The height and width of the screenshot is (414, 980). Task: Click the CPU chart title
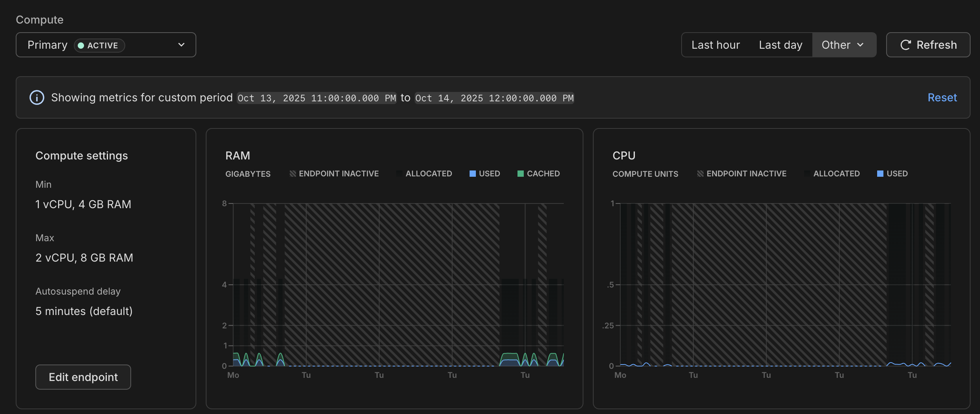[624, 156]
